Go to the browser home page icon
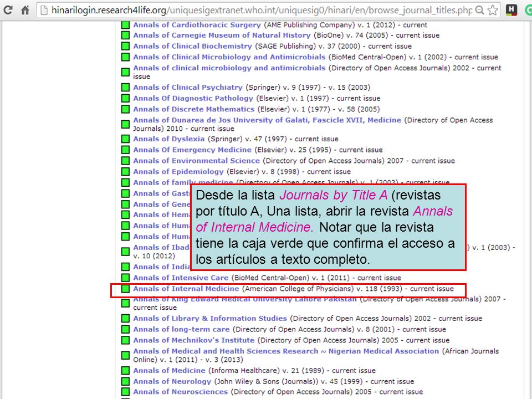The height and width of the screenshot is (399, 532). click(x=25, y=10)
